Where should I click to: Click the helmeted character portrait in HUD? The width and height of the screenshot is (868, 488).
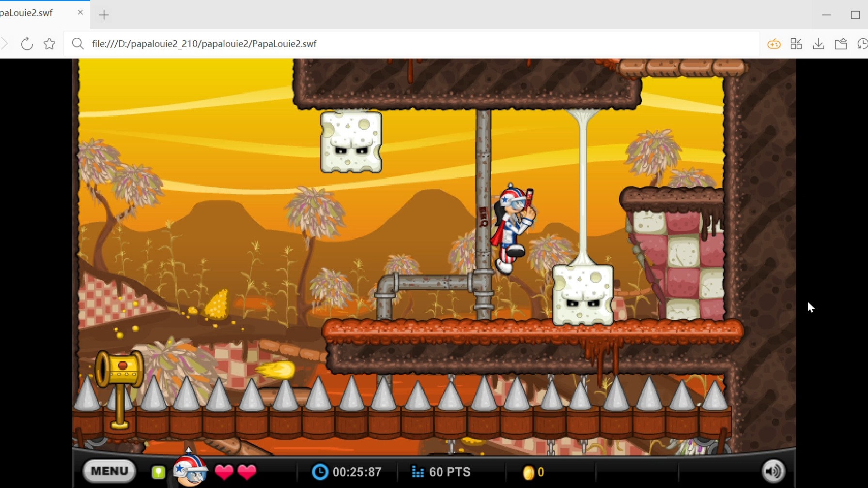coord(190,468)
